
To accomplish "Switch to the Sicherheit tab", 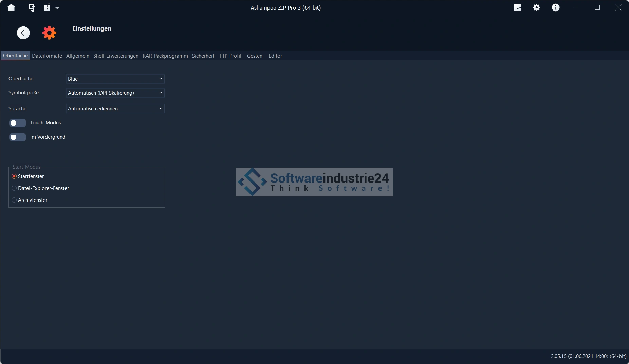I will 203,56.
